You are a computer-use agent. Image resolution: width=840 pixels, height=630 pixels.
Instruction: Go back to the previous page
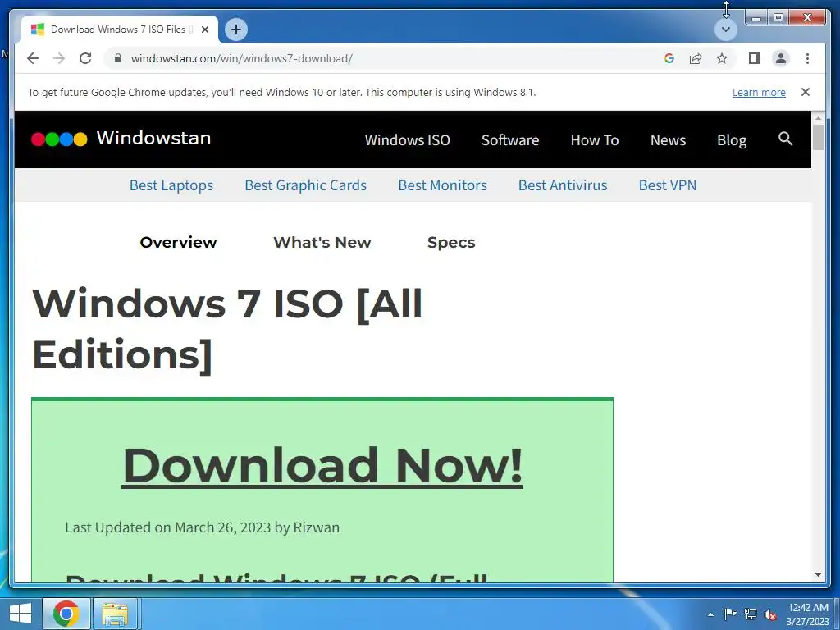(x=33, y=58)
